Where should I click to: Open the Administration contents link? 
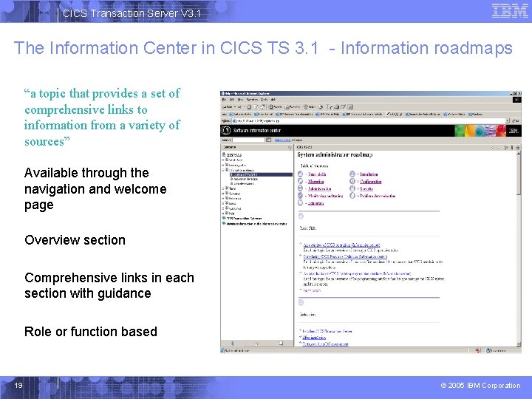[319, 188]
